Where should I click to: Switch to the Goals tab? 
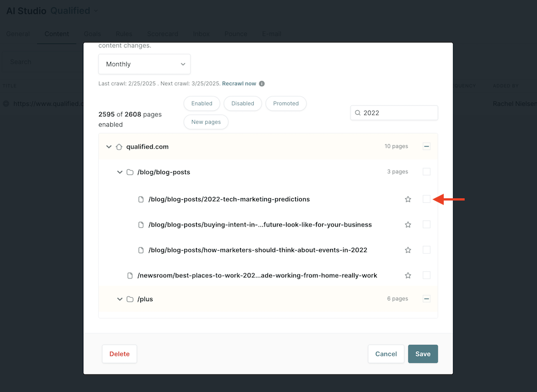(x=93, y=34)
